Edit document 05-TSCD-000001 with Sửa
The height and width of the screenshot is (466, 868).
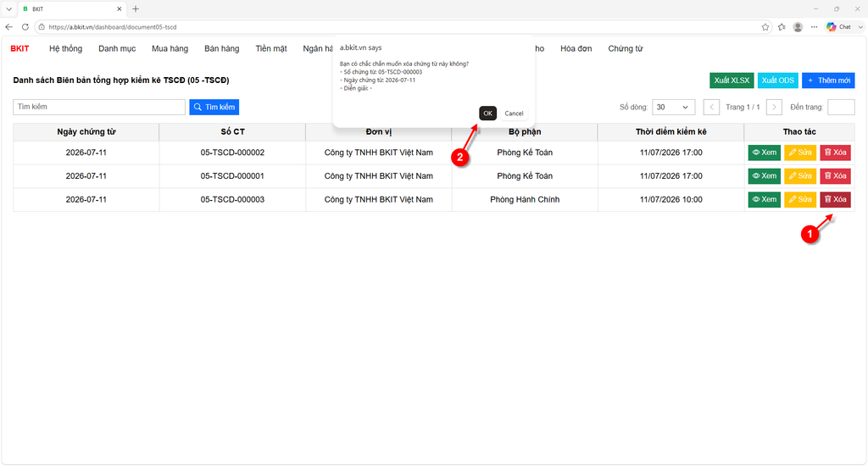(800, 176)
